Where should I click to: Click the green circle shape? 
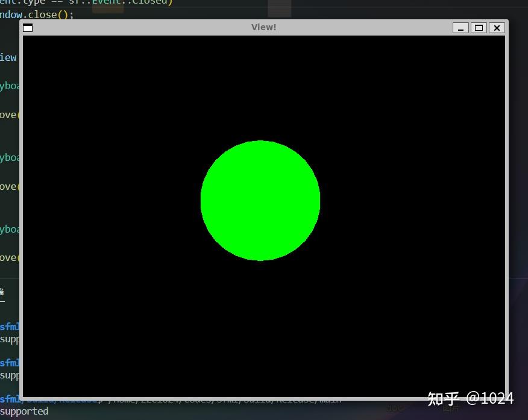[x=260, y=201]
